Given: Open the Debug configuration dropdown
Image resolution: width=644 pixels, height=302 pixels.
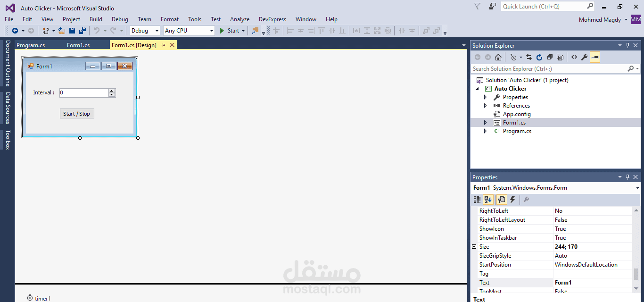Looking at the screenshot, I should (157, 31).
